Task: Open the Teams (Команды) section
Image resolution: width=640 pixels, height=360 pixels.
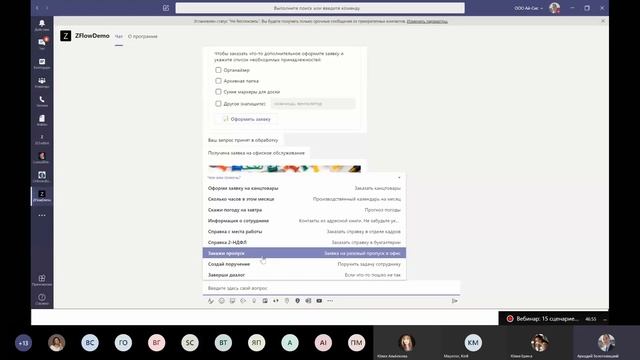Action: pyautogui.click(x=42, y=82)
